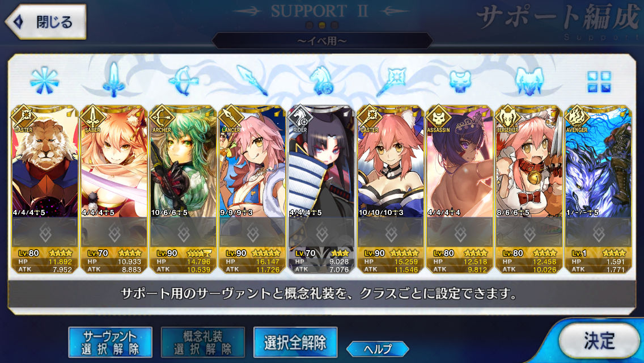
Task: Select the Lancer class spear icon
Action: click(x=253, y=80)
